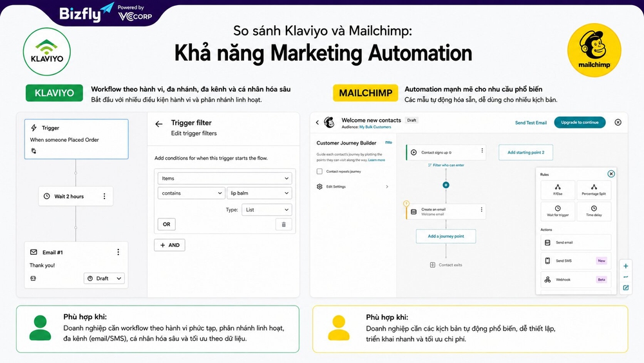Image resolution: width=644 pixels, height=363 pixels.
Task: Open the Draft status dropdown
Action: (104, 279)
